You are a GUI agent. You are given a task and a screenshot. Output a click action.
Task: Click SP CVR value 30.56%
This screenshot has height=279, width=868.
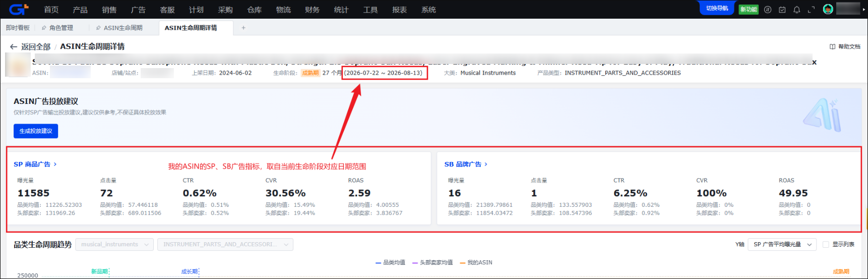pyautogui.click(x=285, y=193)
